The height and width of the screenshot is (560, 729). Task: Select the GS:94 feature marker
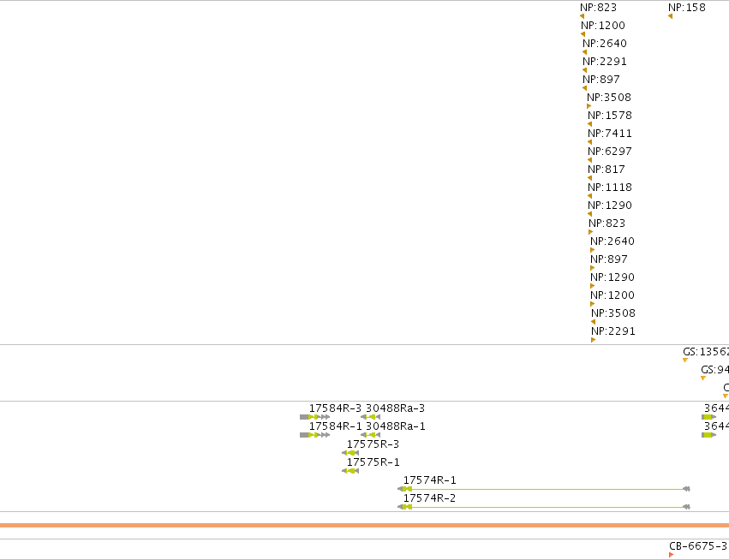click(703, 378)
